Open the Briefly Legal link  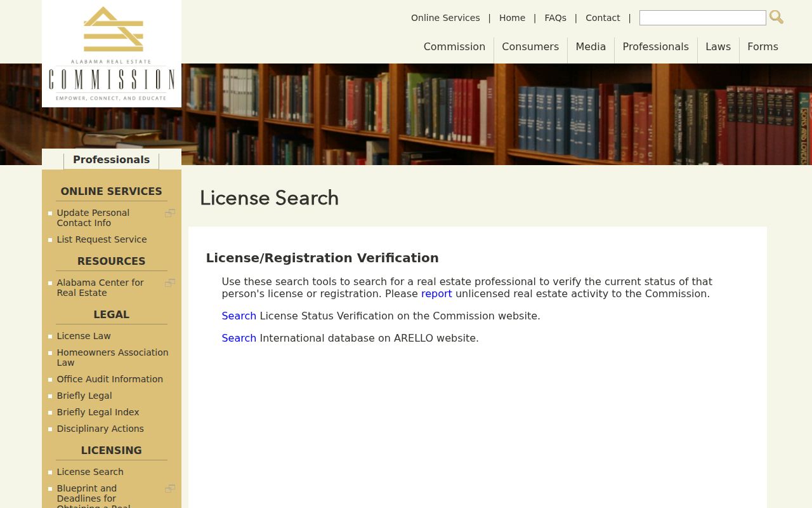84,396
